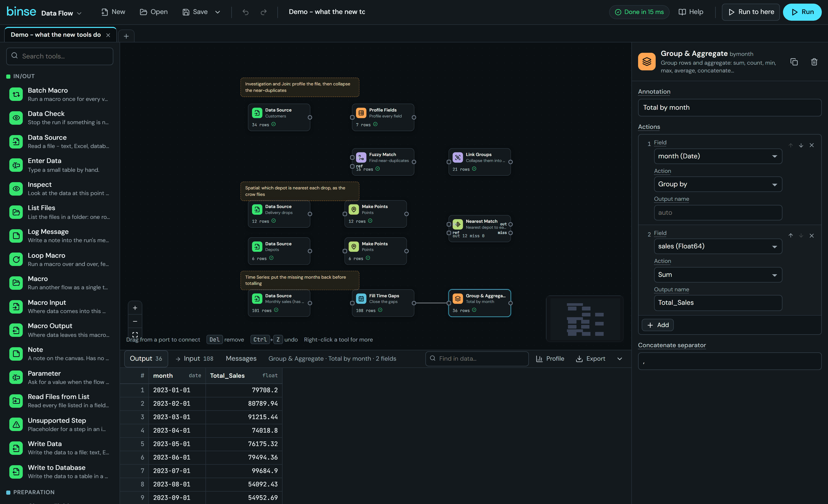Select the Nearest Match node
828x504 pixels.
point(479,228)
